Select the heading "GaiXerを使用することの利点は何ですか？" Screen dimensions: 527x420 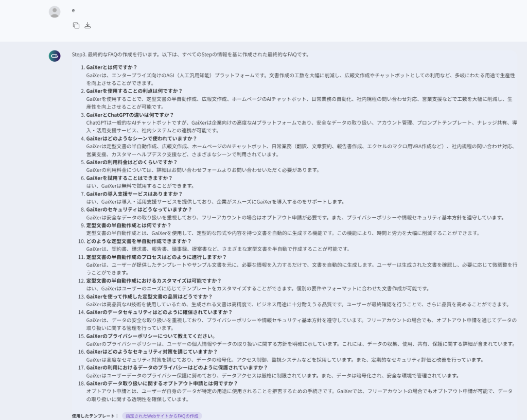coord(134,91)
